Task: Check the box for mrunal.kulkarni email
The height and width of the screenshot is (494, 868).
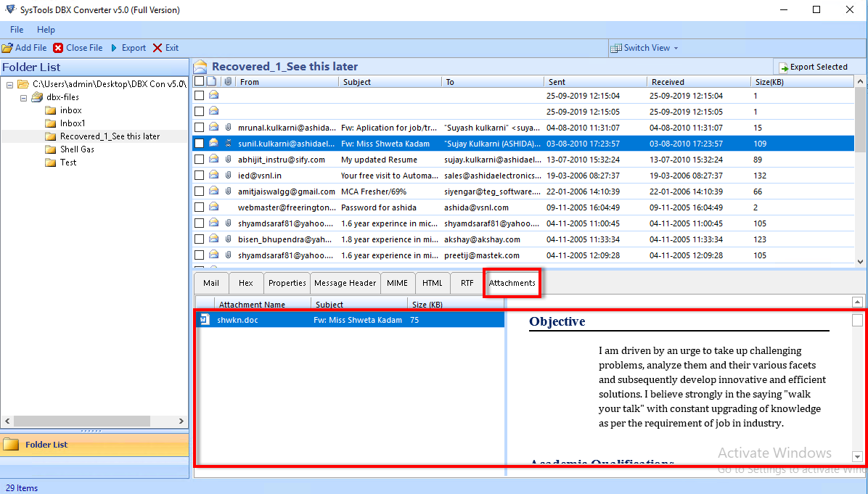Action: pyautogui.click(x=200, y=127)
